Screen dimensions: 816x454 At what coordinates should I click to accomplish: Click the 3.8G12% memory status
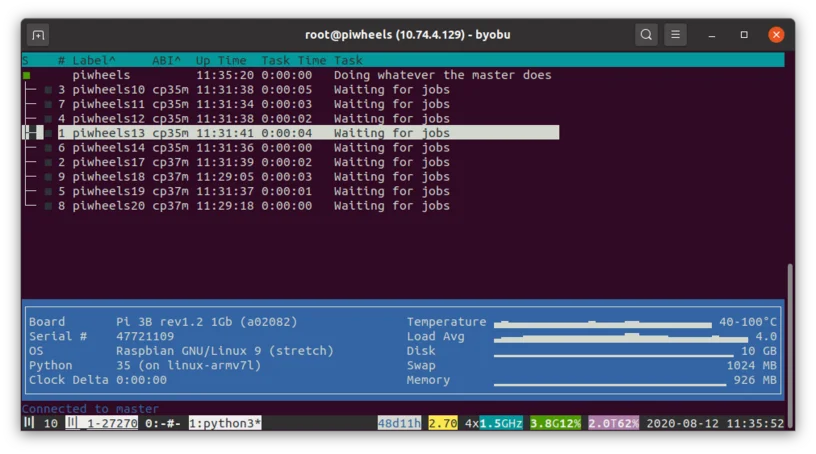(555, 423)
